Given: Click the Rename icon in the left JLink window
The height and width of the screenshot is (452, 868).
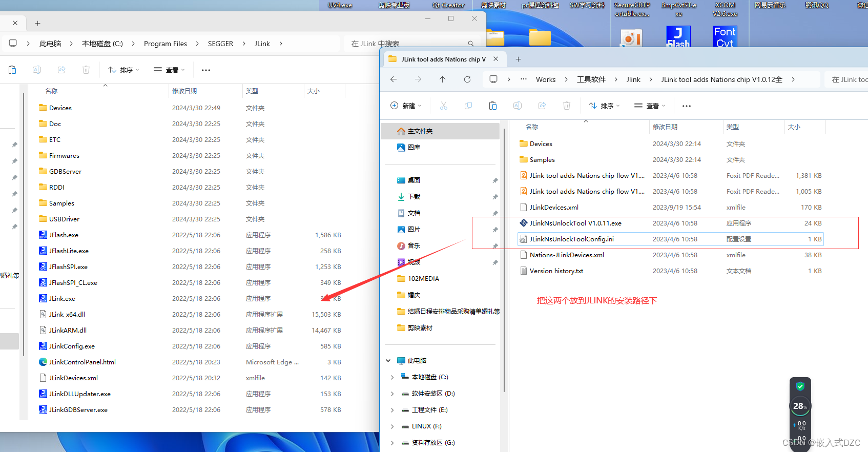Looking at the screenshot, I should click(37, 70).
